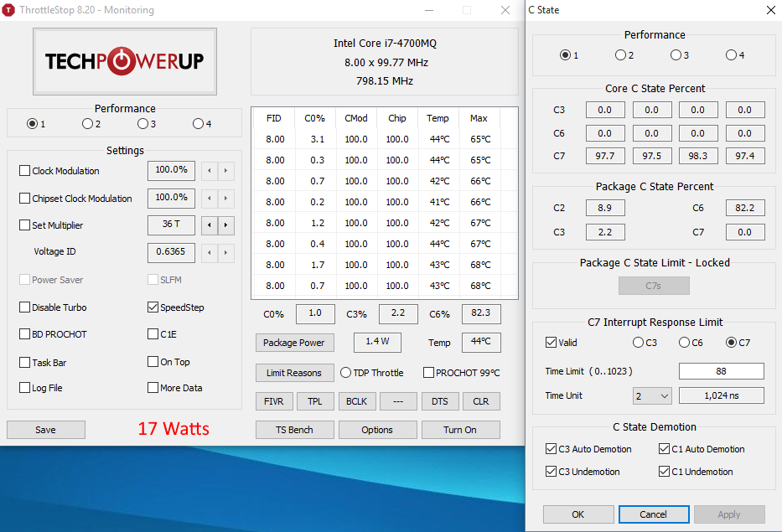Image resolution: width=782 pixels, height=532 pixels.
Task: Click the Set Multiplier increase arrow
Action: pos(226,225)
